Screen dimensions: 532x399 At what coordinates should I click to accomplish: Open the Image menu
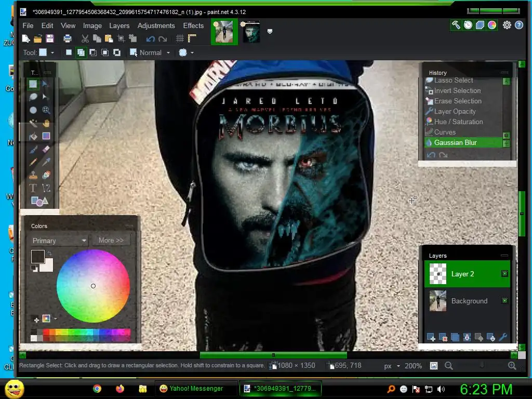[92, 25]
